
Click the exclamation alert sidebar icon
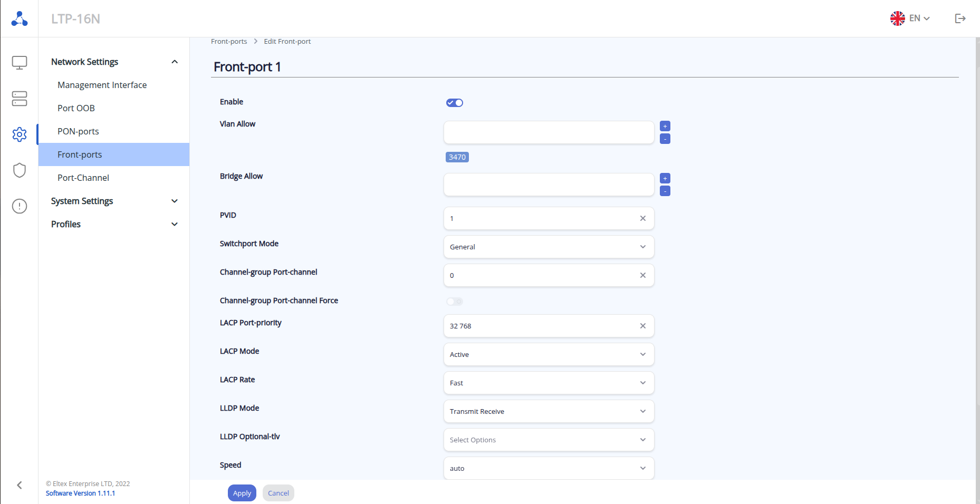(x=20, y=206)
